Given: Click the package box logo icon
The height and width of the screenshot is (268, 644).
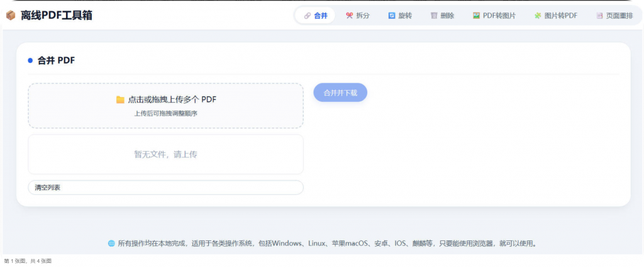Looking at the screenshot, I should point(11,16).
